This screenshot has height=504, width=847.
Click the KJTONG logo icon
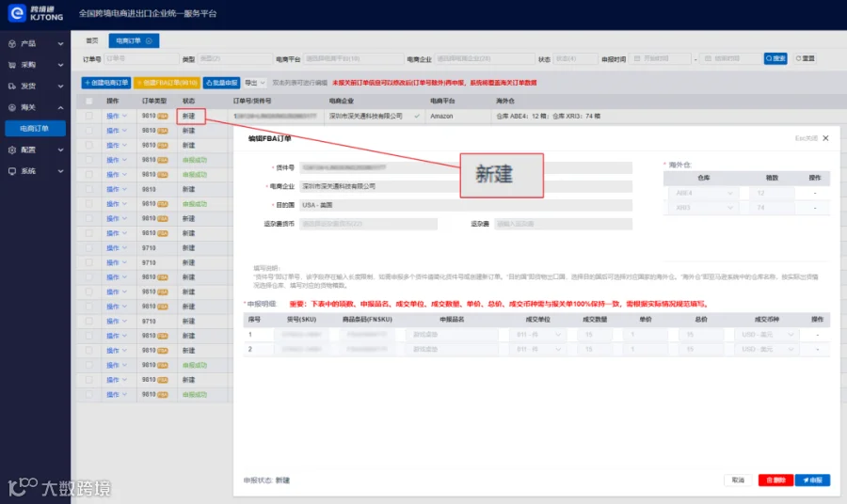(17, 13)
